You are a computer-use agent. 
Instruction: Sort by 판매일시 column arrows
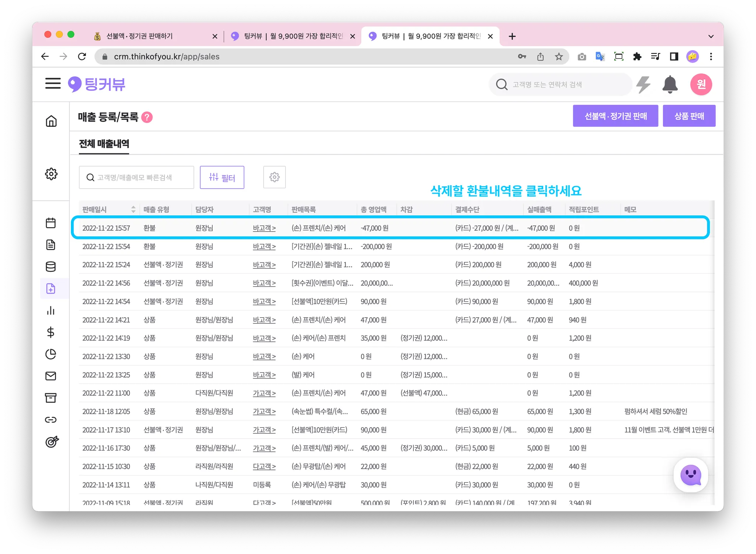tap(133, 210)
